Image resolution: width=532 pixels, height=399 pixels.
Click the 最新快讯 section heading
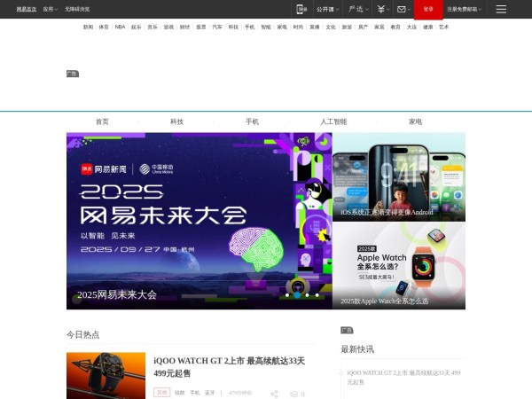click(x=357, y=349)
